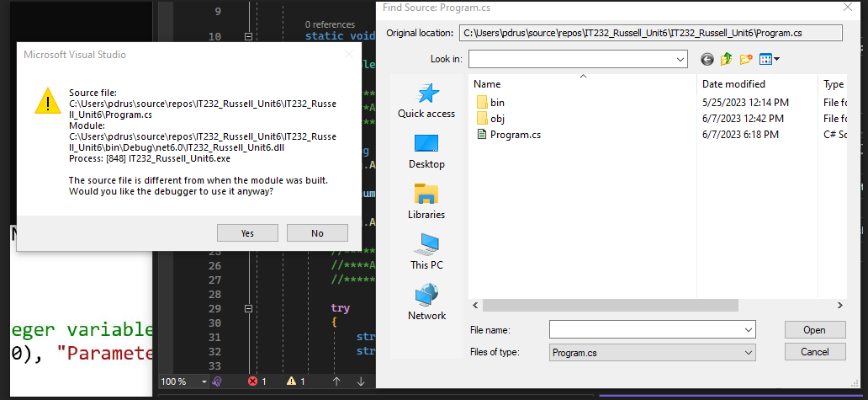Image resolution: width=868 pixels, height=400 pixels.
Task: Expand the Files of type dropdown
Action: (749, 352)
